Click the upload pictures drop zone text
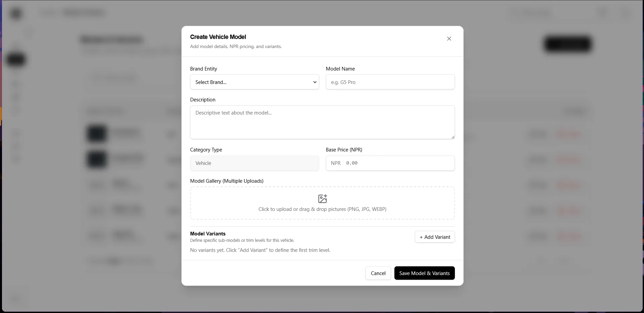The width and height of the screenshot is (644, 313). (x=322, y=209)
